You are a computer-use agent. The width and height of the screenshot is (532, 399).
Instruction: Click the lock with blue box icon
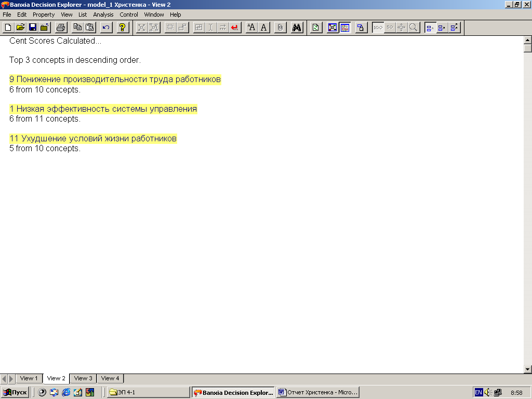(361, 28)
